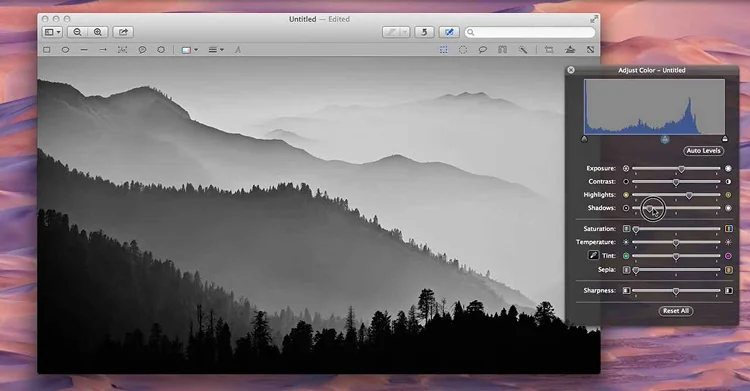750x391 pixels.
Task: Click the Crop tool icon
Action: (549, 50)
